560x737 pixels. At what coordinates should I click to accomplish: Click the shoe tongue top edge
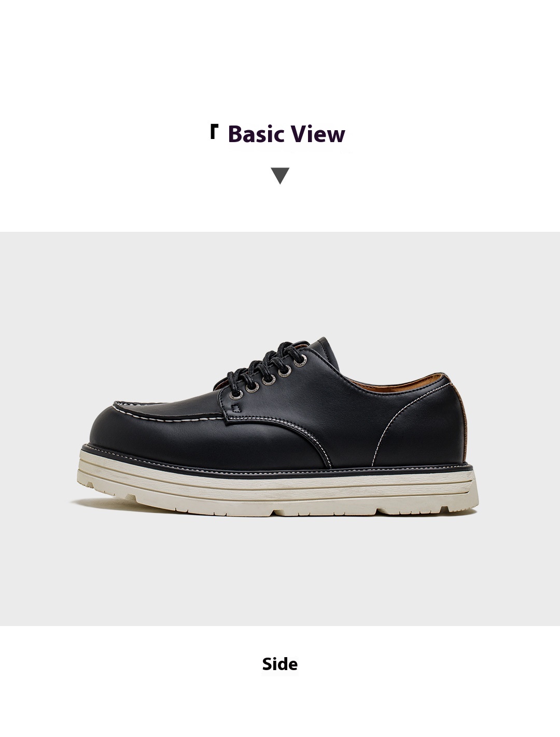[321, 343]
